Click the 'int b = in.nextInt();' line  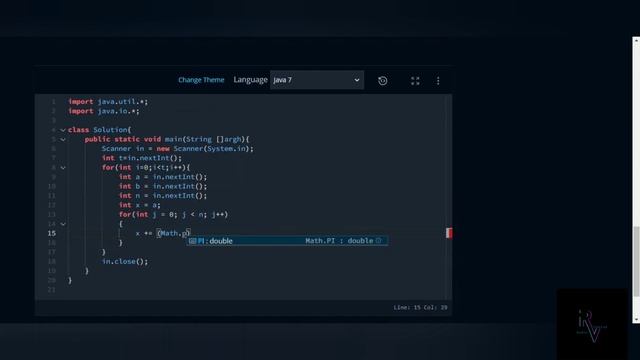(x=163, y=186)
